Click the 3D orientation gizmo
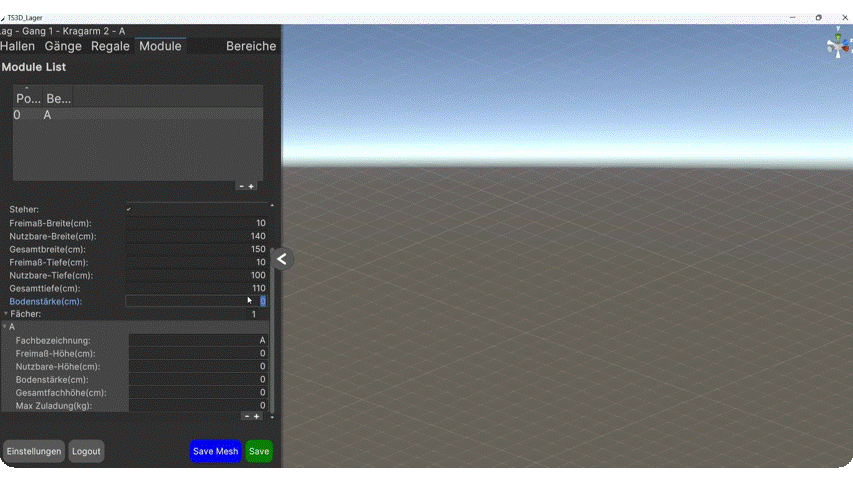The height and width of the screenshot is (480, 853). pos(838,45)
